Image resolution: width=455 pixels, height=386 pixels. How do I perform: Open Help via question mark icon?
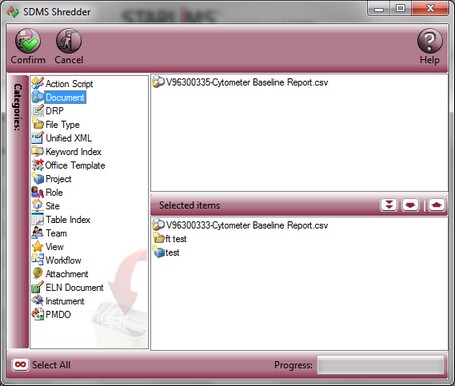430,41
